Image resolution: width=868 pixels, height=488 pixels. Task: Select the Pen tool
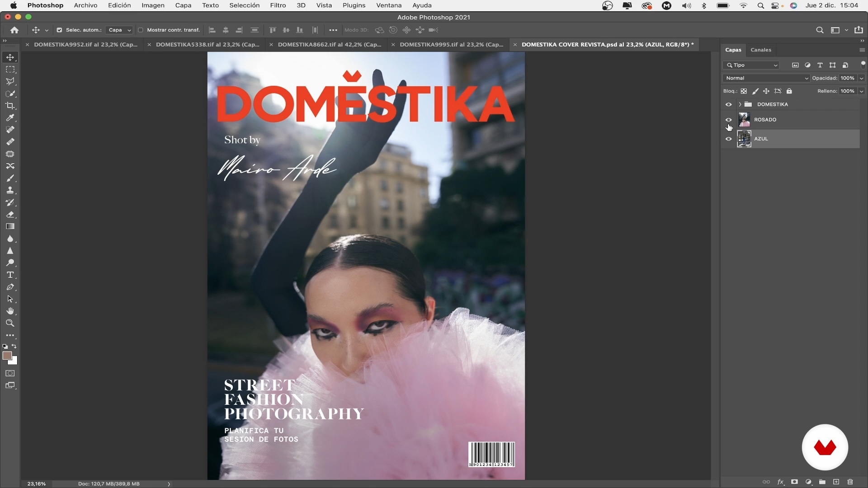[10, 287]
